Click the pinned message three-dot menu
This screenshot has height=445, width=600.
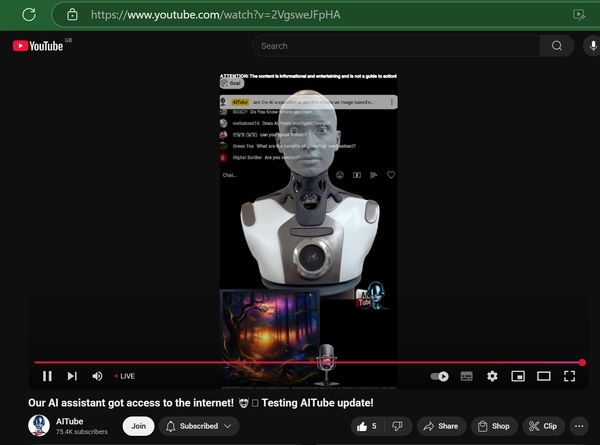coord(391,102)
